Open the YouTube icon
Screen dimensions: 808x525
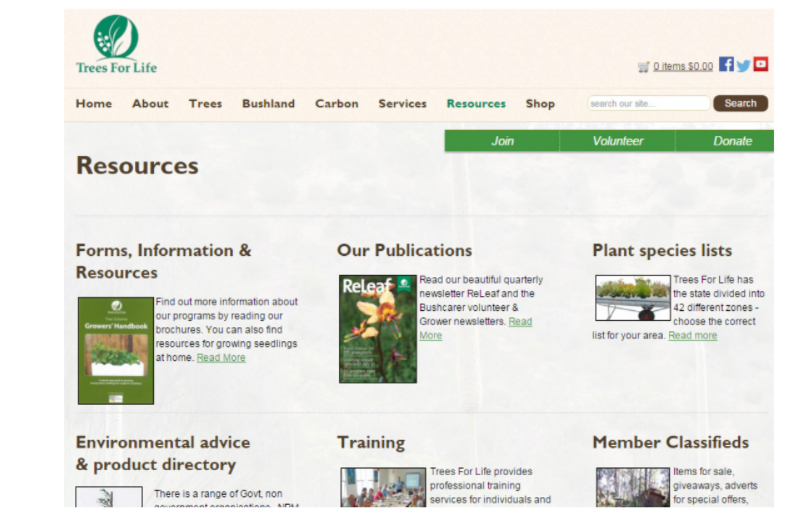click(761, 64)
